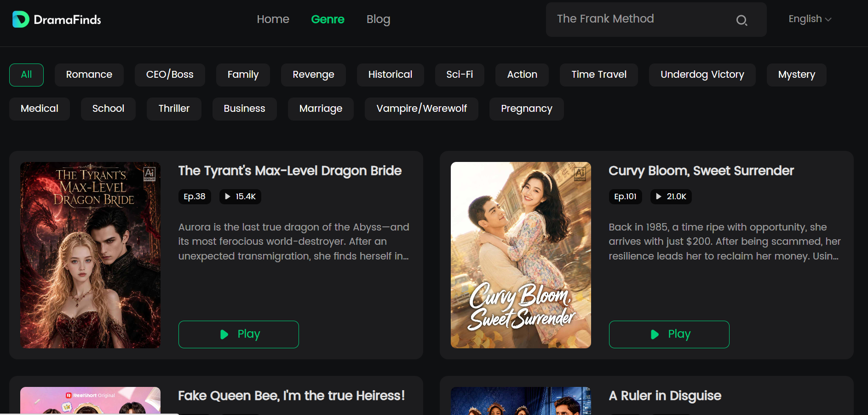Click the 21.0K views badge

coord(671,196)
